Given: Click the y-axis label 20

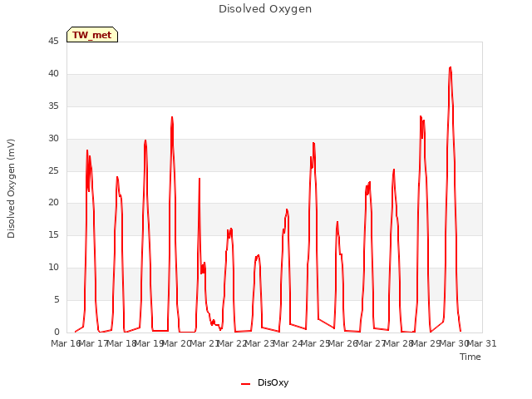Looking at the screenshot, I should pyautogui.click(x=53, y=202).
